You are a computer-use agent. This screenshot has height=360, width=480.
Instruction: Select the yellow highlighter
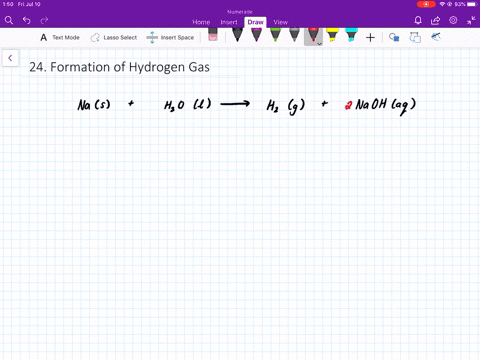pos(332,35)
